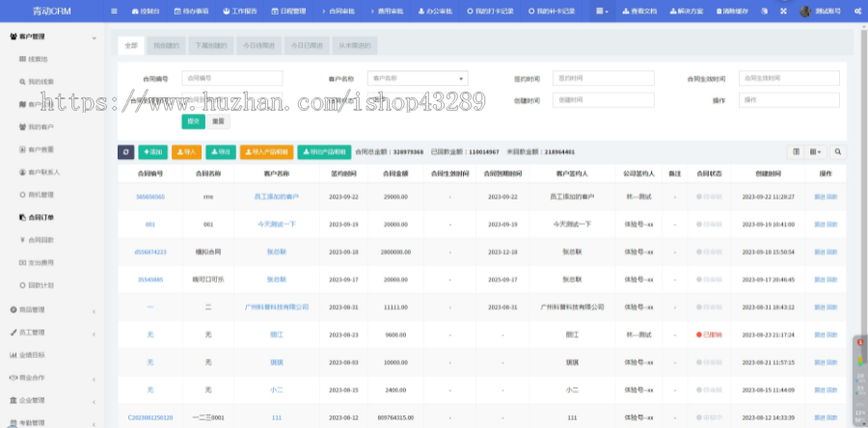Switch to the 今日待跟进 tab
868x428 pixels.
[x=258, y=45]
